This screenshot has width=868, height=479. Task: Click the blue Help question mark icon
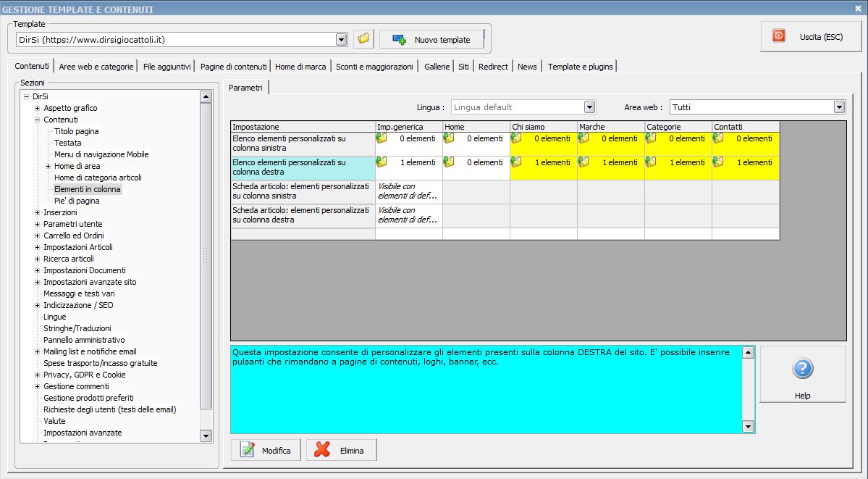pyautogui.click(x=802, y=369)
